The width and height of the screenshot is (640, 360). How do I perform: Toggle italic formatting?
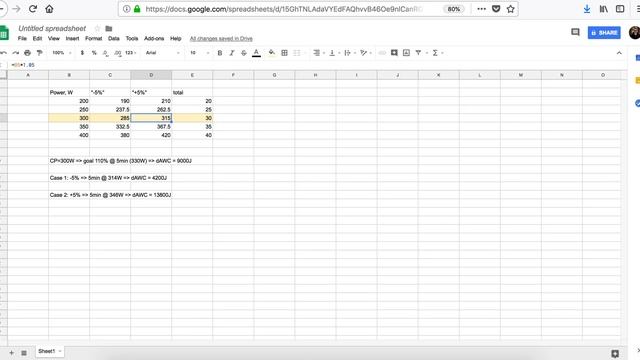point(231,53)
